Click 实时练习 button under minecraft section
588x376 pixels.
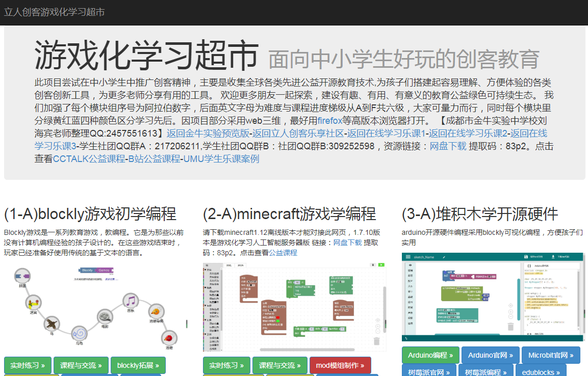pos(226,365)
